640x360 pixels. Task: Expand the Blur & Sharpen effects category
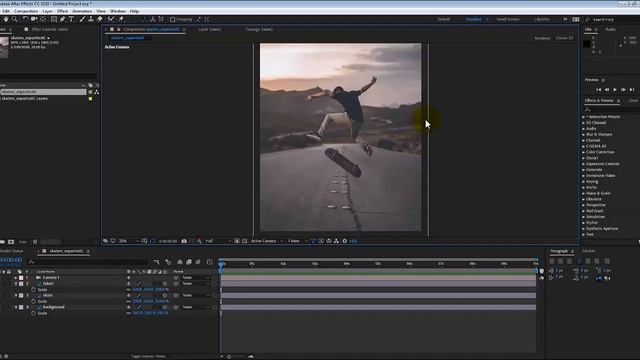click(x=584, y=134)
